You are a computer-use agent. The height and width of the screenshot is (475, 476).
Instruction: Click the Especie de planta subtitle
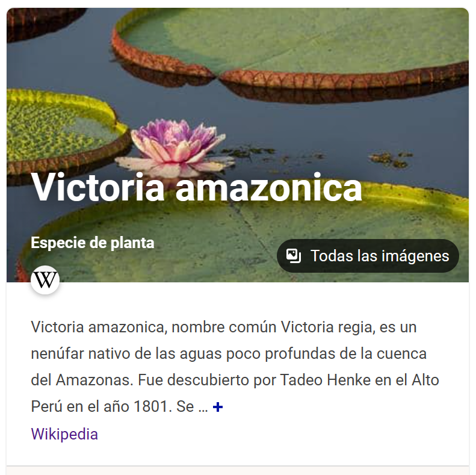pos(93,243)
